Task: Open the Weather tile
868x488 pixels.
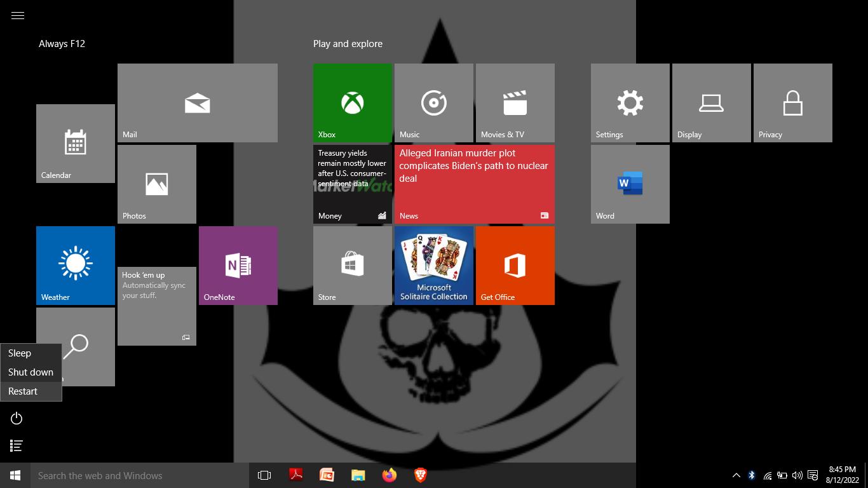Action: pyautogui.click(x=76, y=266)
